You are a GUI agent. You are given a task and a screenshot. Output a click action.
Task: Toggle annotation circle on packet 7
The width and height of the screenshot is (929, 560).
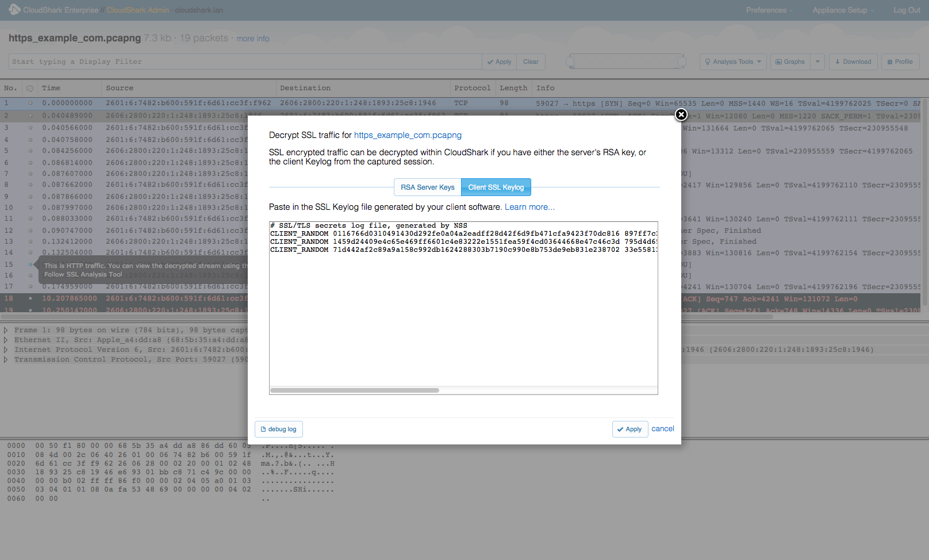pyautogui.click(x=30, y=174)
